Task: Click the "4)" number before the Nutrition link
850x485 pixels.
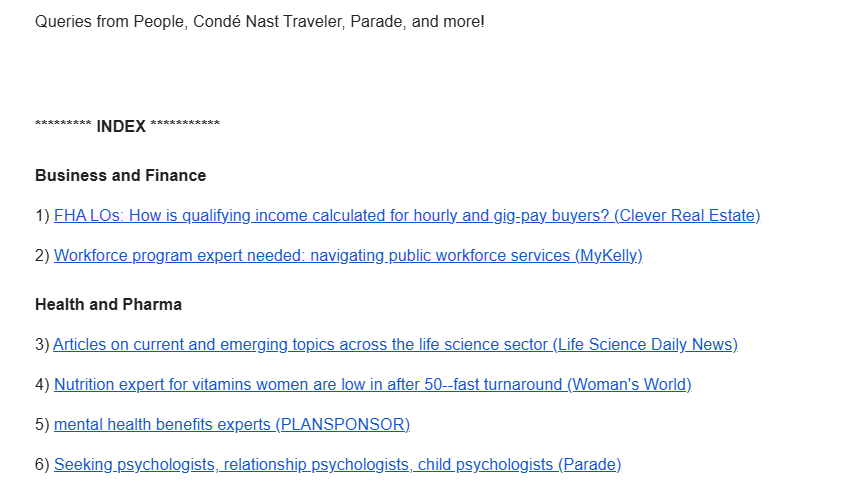Action: coord(42,385)
